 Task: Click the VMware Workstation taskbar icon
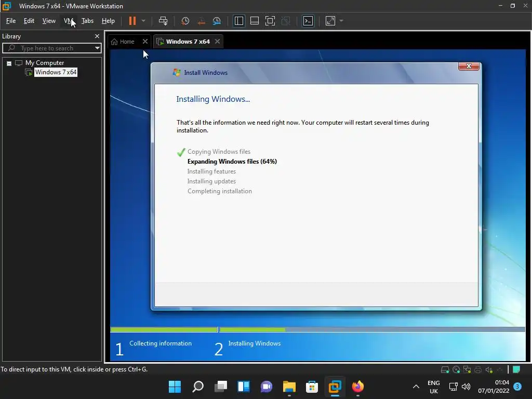tap(335, 387)
